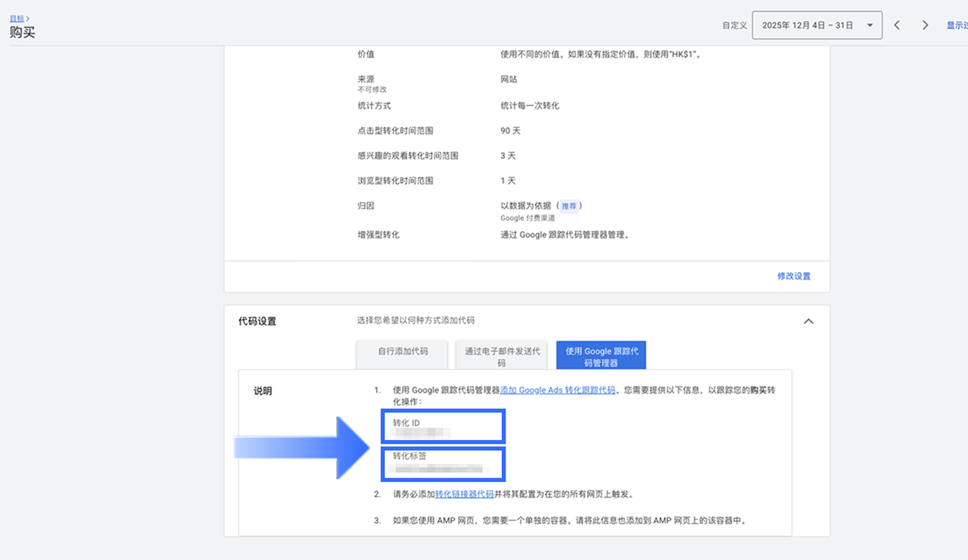Click the 目标 breadcrumb link

17,18
